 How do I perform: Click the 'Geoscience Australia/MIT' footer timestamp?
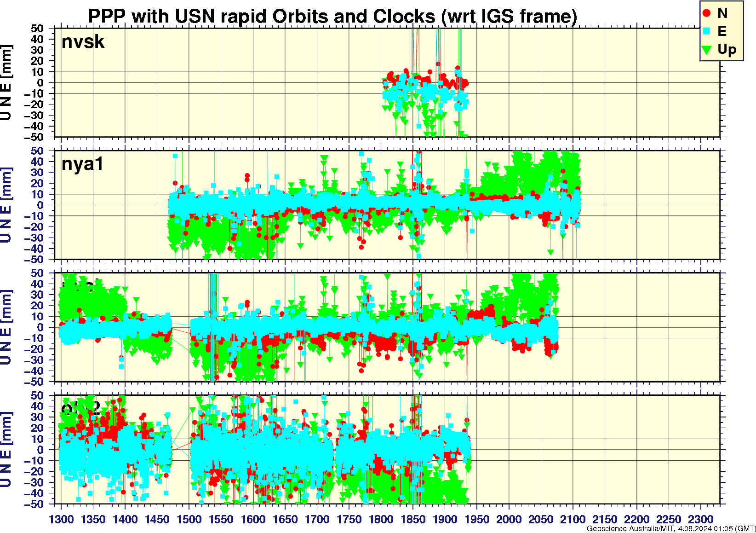pyautogui.click(x=671, y=528)
